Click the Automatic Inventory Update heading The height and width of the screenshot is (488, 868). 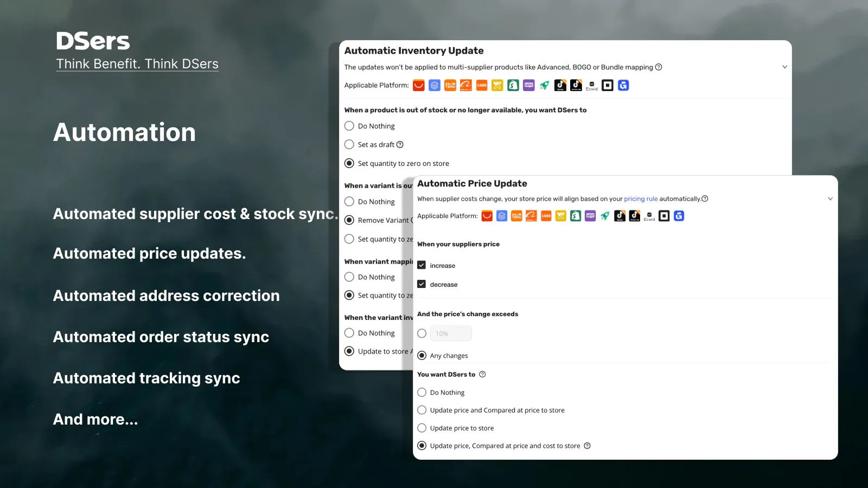click(414, 50)
